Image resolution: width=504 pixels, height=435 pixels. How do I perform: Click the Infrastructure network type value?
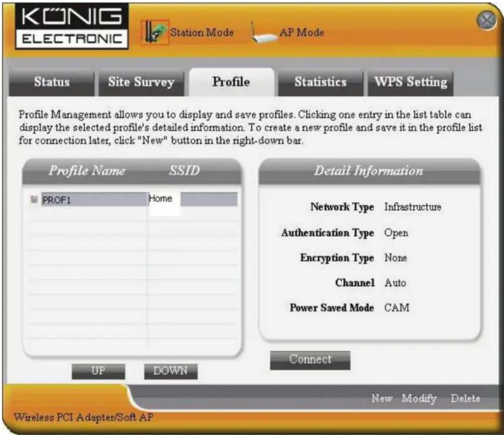point(413,207)
